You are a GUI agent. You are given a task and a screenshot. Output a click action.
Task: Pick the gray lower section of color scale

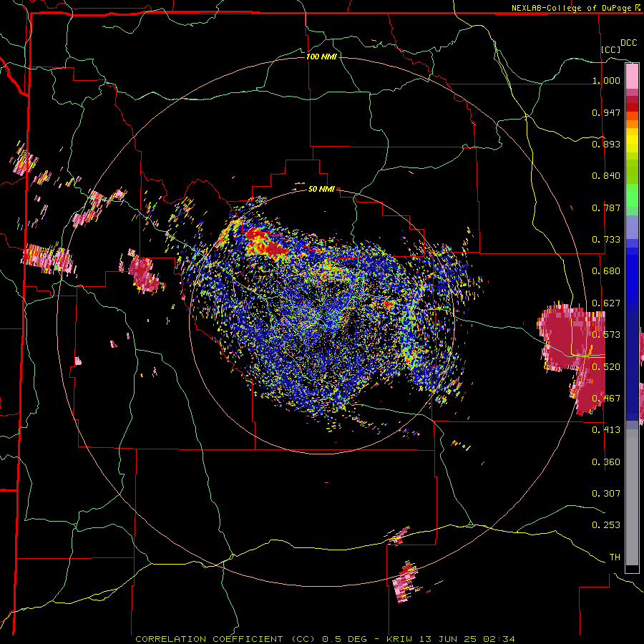tap(632, 497)
